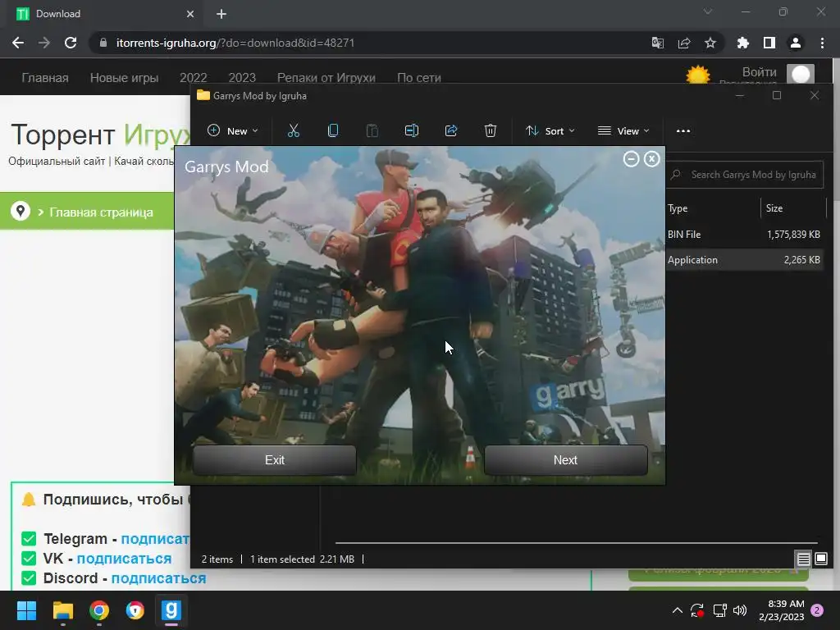Image resolution: width=840 pixels, height=630 pixels.
Task: Minimize the installer with round minus icon
Action: [x=631, y=159]
